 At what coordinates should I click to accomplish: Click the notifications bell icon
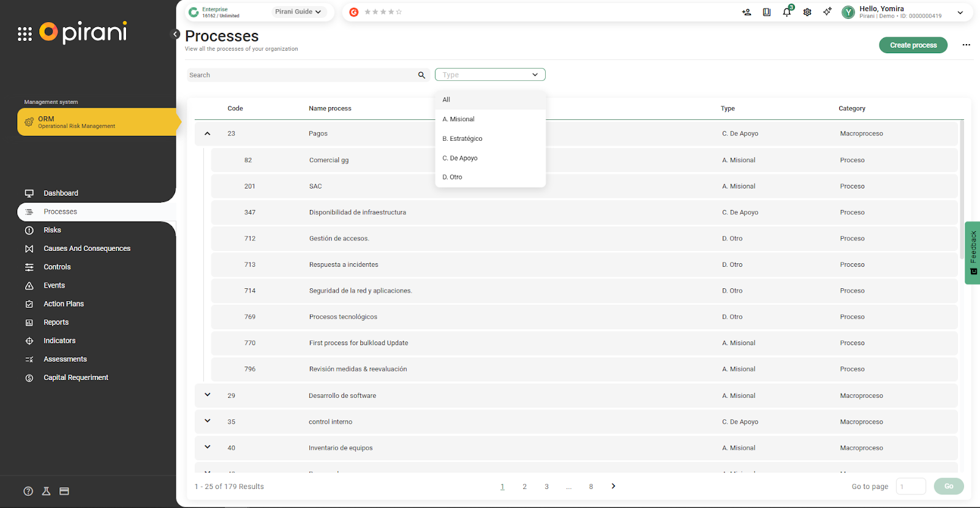[786, 12]
